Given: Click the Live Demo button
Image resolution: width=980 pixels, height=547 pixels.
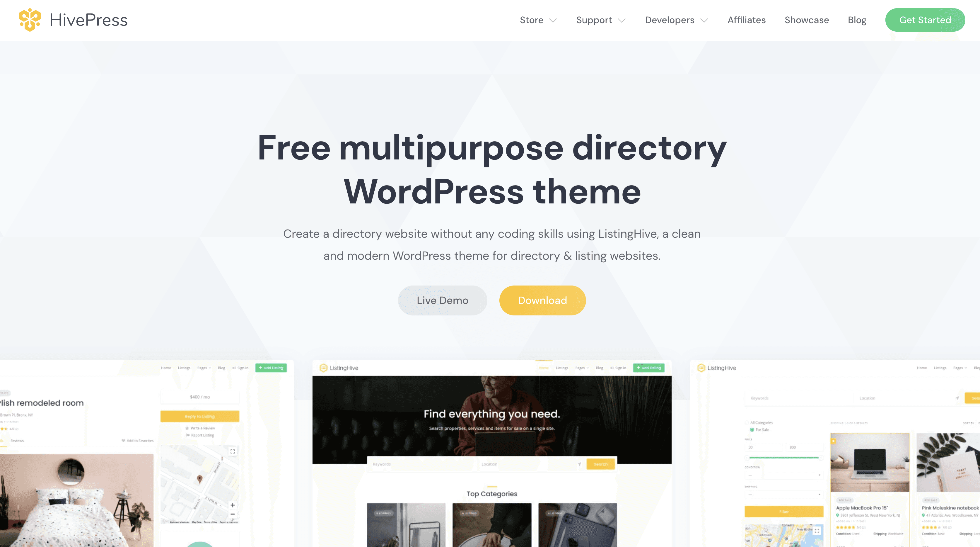Looking at the screenshot, I should tap(442, 300).
